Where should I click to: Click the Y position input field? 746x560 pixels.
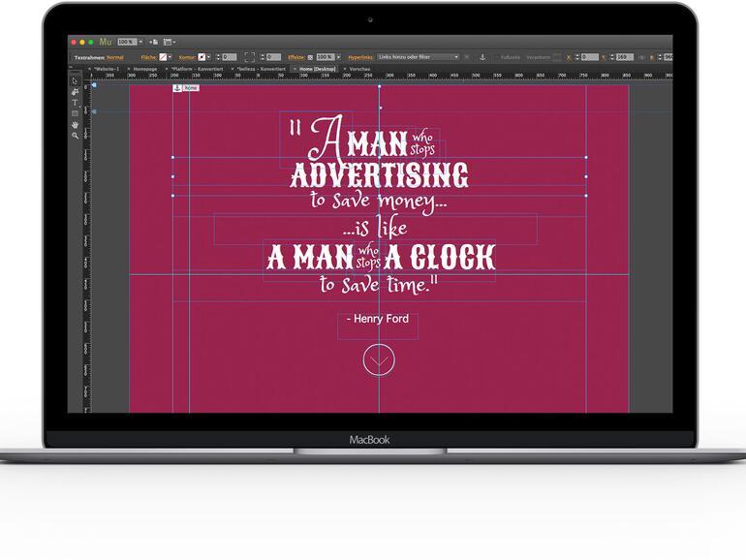(624, 57)
